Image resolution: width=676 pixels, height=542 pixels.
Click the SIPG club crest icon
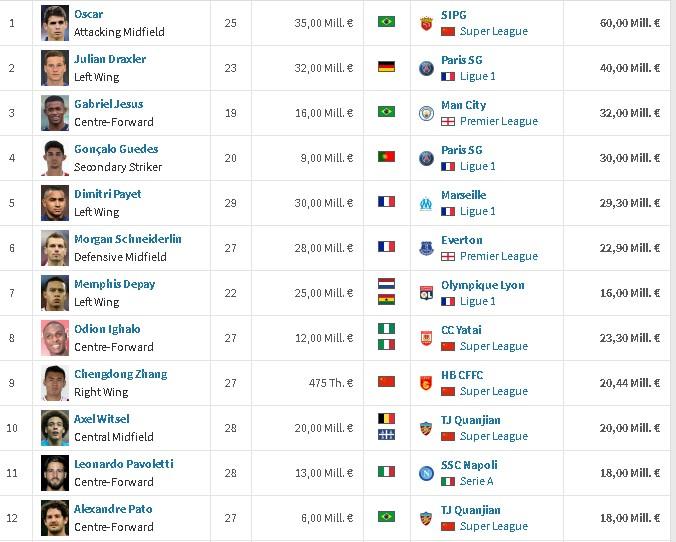pyautogui.click(x=426, y=23)
